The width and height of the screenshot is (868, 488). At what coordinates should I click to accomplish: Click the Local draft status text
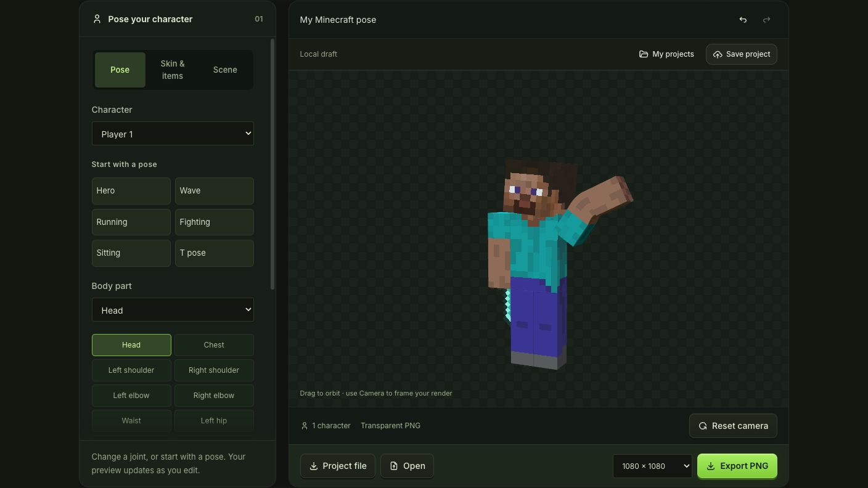point(319,54)
